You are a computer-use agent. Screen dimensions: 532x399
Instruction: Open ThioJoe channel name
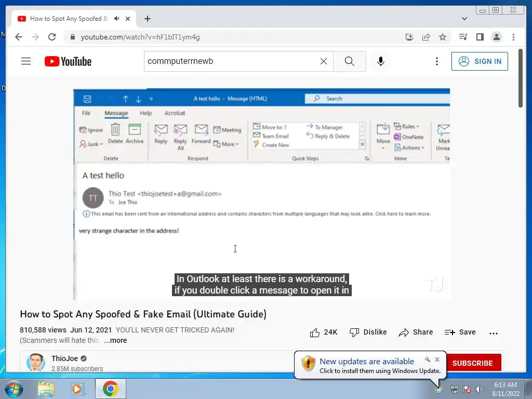click(65, 358)
